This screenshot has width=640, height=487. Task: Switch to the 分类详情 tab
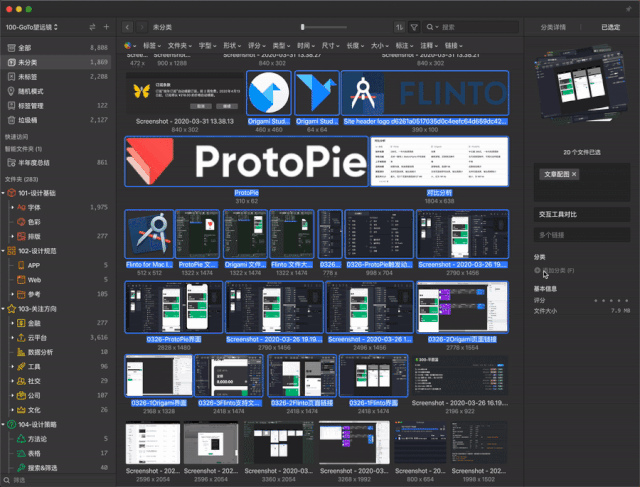coord(553,27)
